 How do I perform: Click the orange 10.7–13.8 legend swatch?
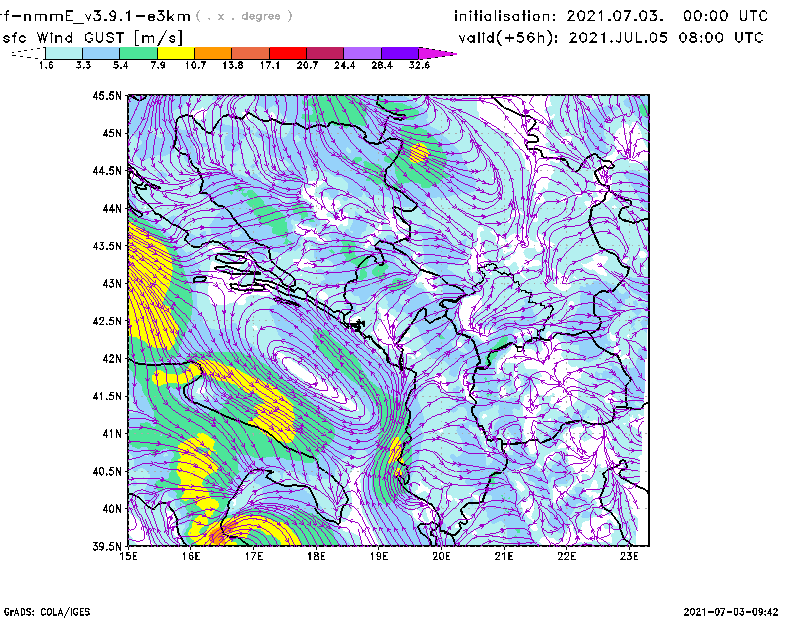213,53
